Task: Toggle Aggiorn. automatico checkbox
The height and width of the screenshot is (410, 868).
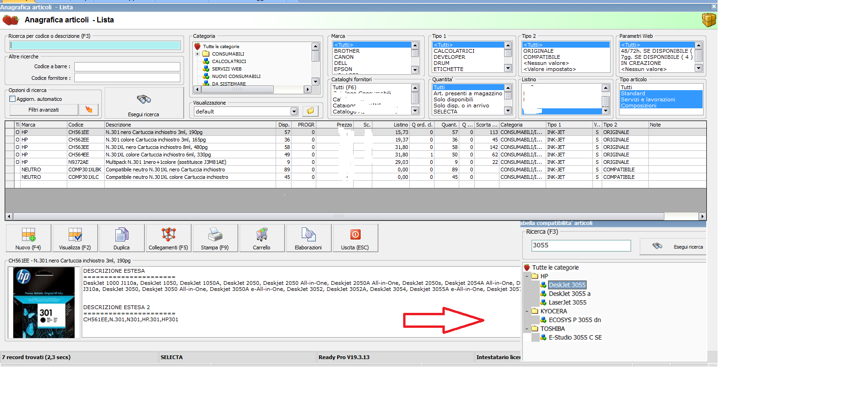Action: (13, 99)
